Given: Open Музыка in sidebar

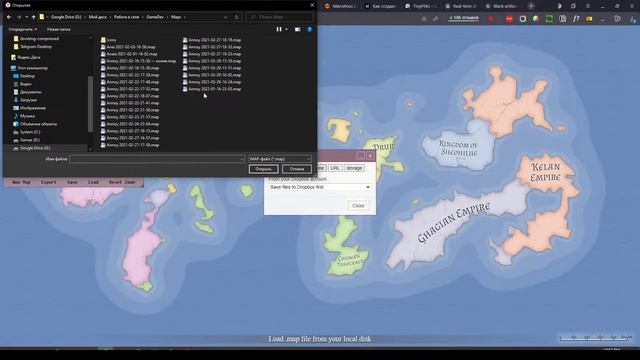Looking at the screenshot, I should tap(24, 116).
